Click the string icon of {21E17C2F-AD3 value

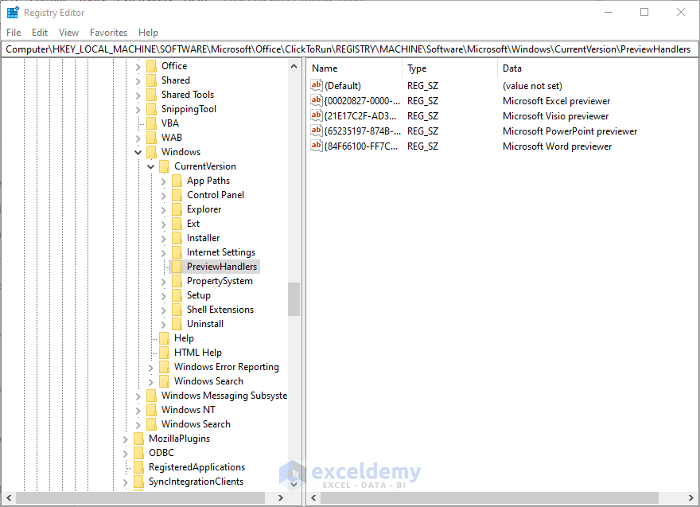click(316, 116)
